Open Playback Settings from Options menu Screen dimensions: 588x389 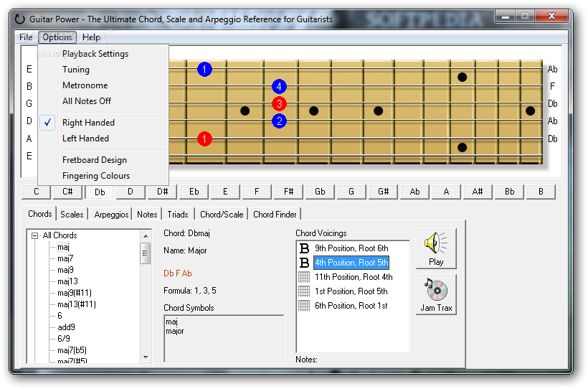click(103, 54)
